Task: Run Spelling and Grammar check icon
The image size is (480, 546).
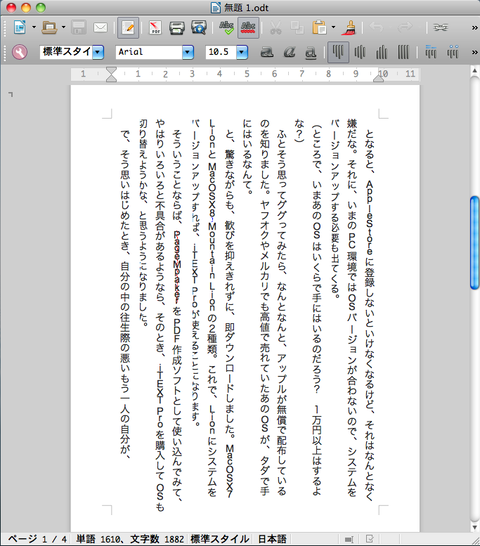Action: click(x=226, y=27)
